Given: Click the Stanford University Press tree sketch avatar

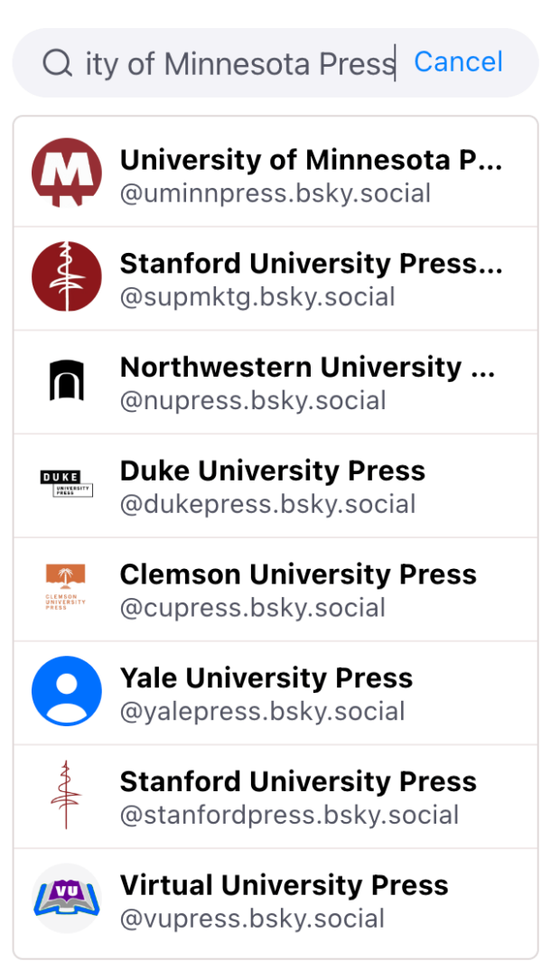Looking at the screenshot, I should 66,795.
